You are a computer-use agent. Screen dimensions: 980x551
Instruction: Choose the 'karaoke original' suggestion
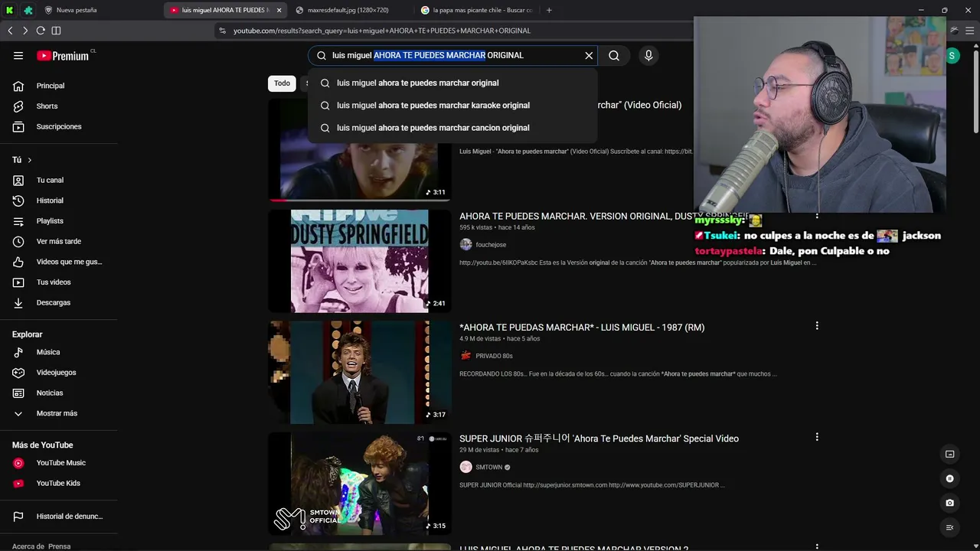click(452, 105)
